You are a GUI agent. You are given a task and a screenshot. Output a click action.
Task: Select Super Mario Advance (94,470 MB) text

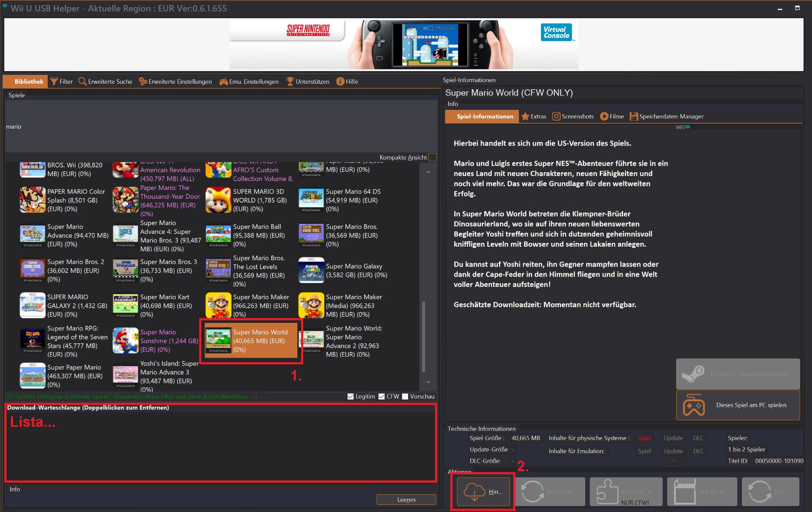[78, 235]
